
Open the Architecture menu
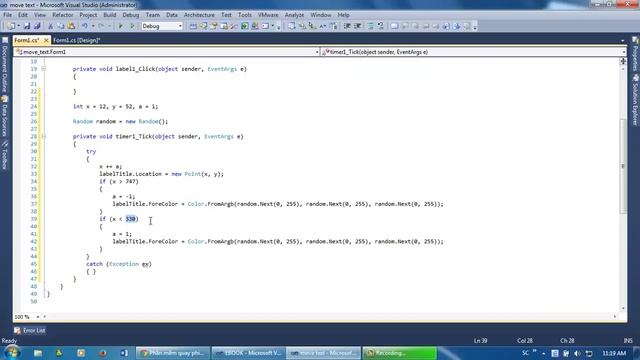[199, 15]
